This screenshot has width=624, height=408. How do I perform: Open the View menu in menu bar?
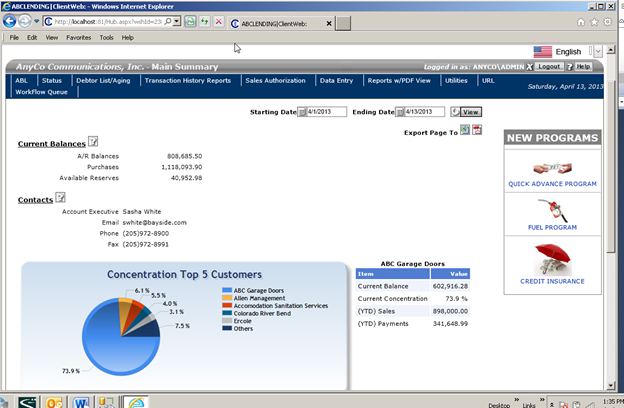click(52, 37)
